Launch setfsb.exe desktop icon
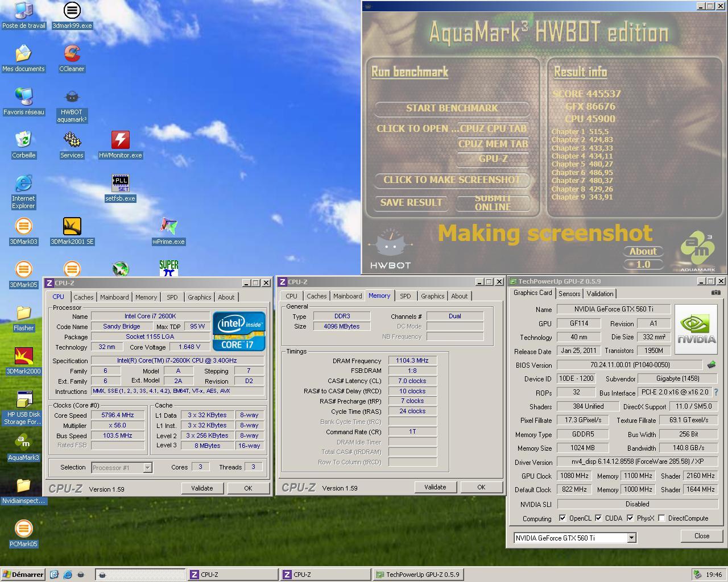The height and width of the screenshot is (582, 728). tap(120, 188)
